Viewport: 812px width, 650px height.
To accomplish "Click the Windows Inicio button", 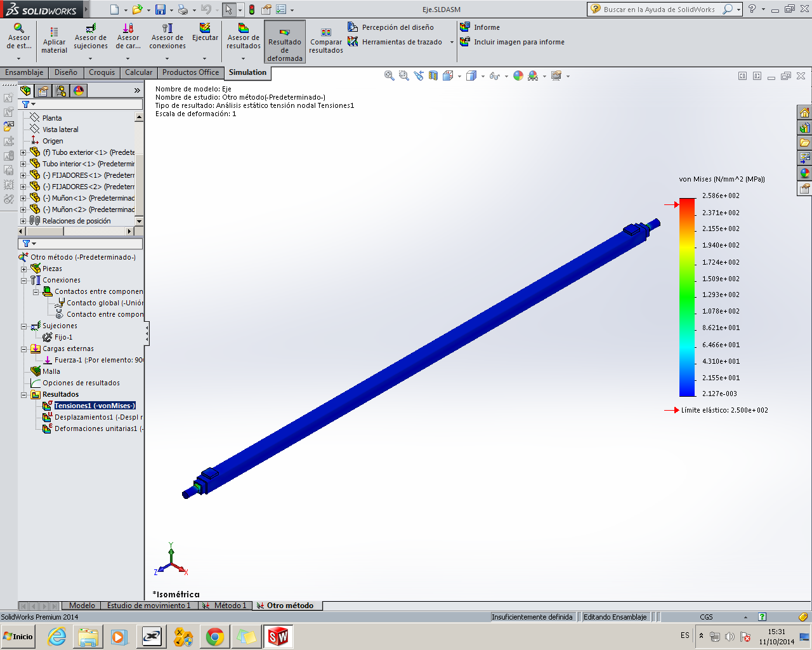I will click(x=18, y=637).
